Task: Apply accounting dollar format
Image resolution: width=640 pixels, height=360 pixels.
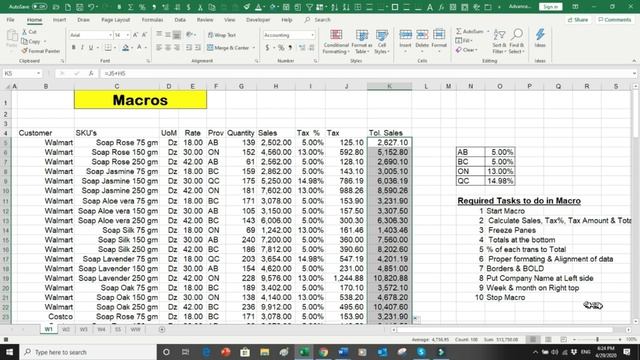Action: click(x=267, y=48)
